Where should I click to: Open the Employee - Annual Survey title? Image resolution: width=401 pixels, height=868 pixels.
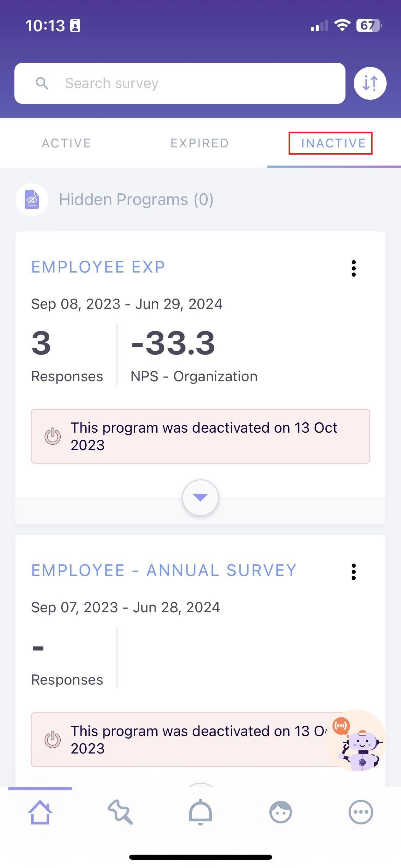(x=164, y=570)
